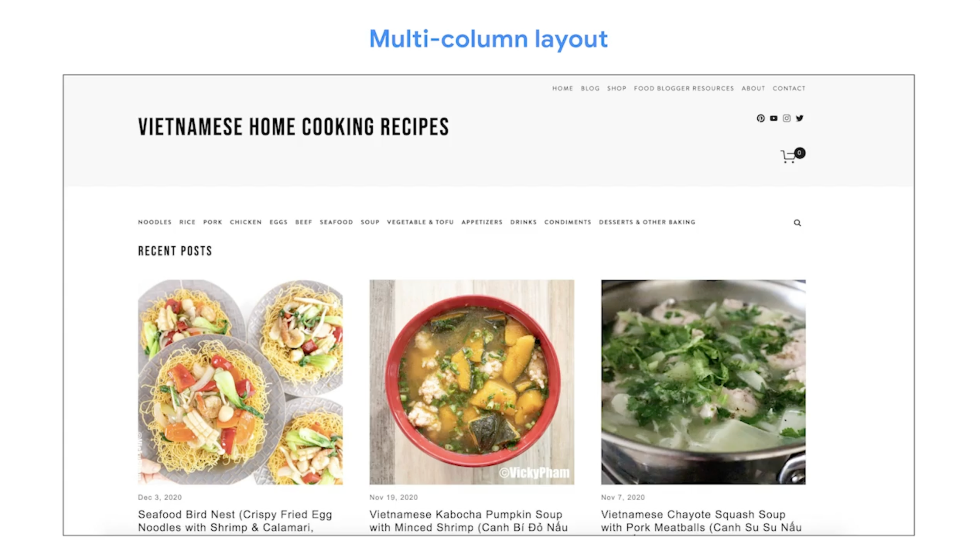980x551 pixels.
Task: Select the Noodles category
Action: pyautogui.click(x=155, y=222)
